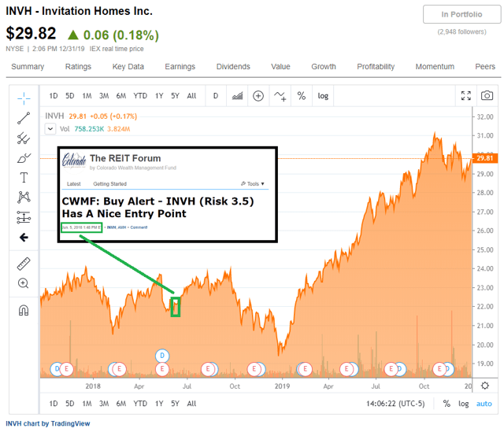Collapse the indicator legend chevron
The image size is (504, 432).
coord(50,129)
